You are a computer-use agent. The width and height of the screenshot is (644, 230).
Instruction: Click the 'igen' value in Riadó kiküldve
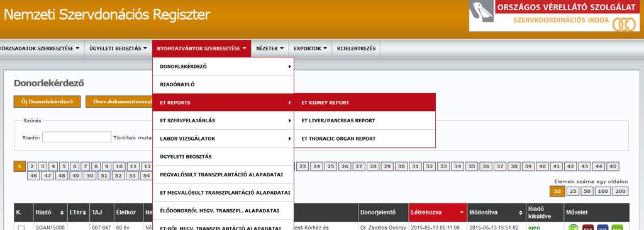click(534, 227)
